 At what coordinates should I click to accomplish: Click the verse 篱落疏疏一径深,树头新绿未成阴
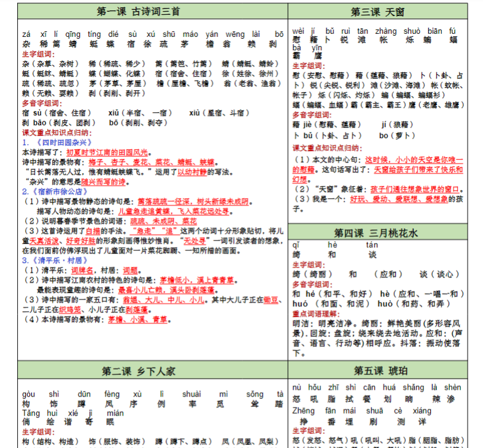193,201
